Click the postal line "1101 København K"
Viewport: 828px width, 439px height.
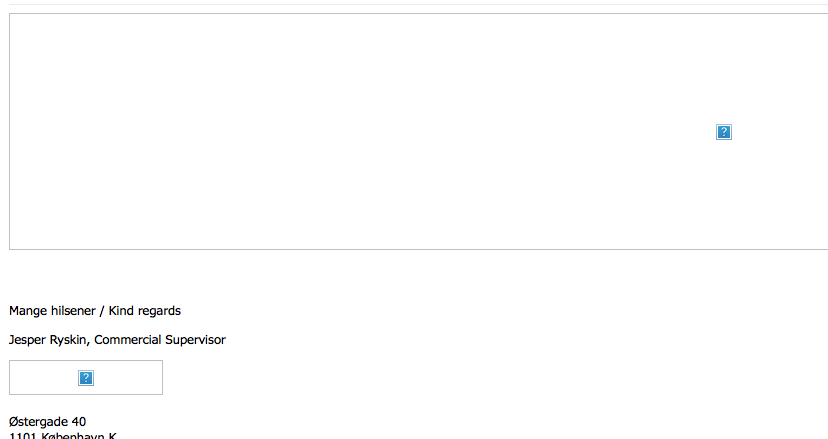coord(63,436)
